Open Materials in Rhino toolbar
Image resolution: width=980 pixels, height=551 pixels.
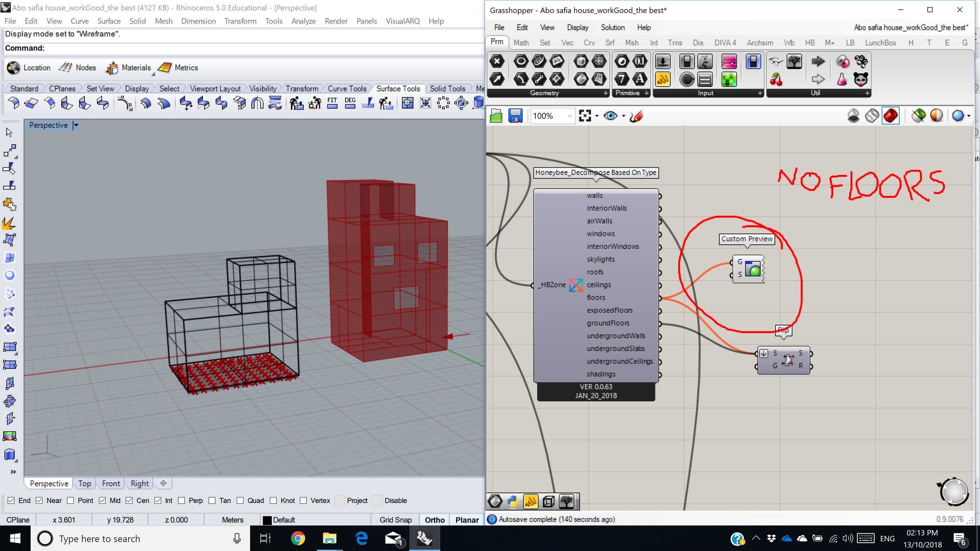click(128, 68)
